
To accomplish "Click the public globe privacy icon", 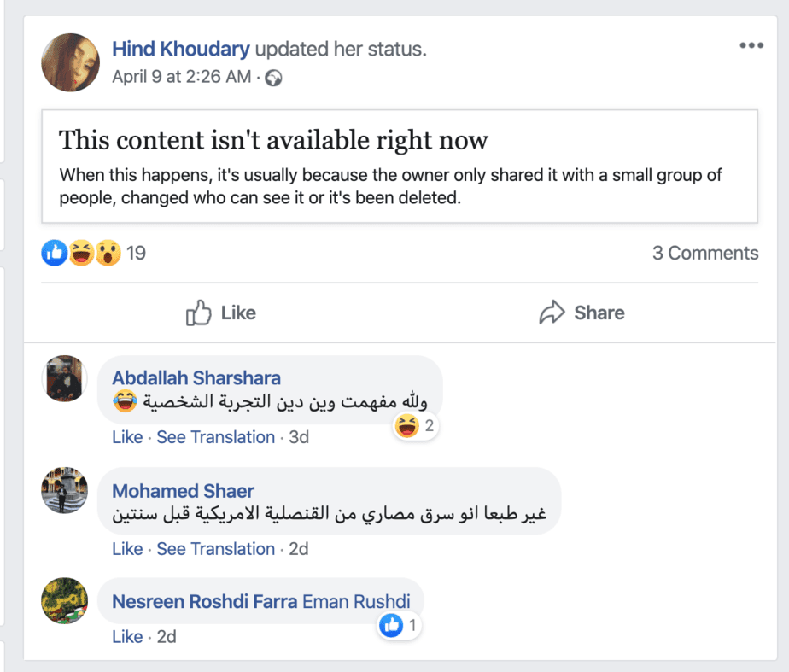I will (x=273, y=78).
